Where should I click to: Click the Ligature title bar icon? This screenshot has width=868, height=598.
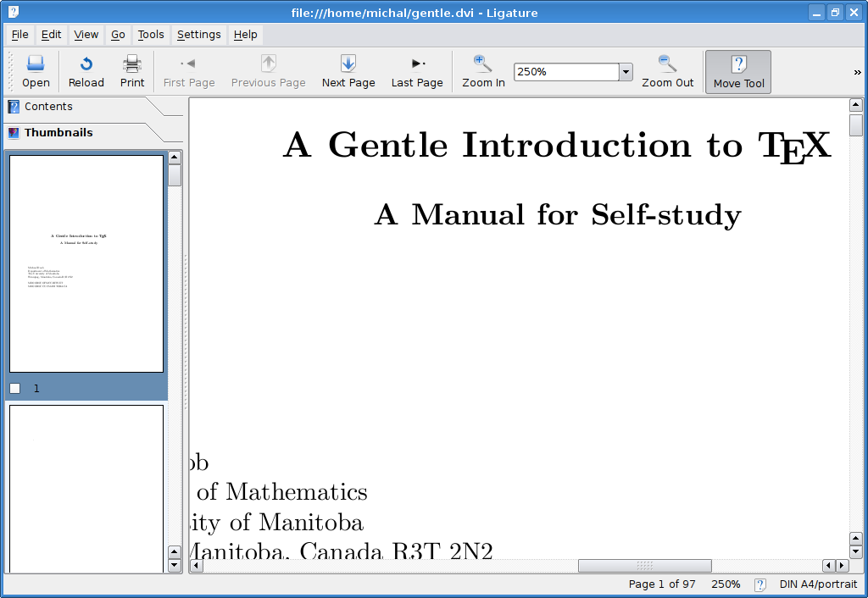pos(14,12)
